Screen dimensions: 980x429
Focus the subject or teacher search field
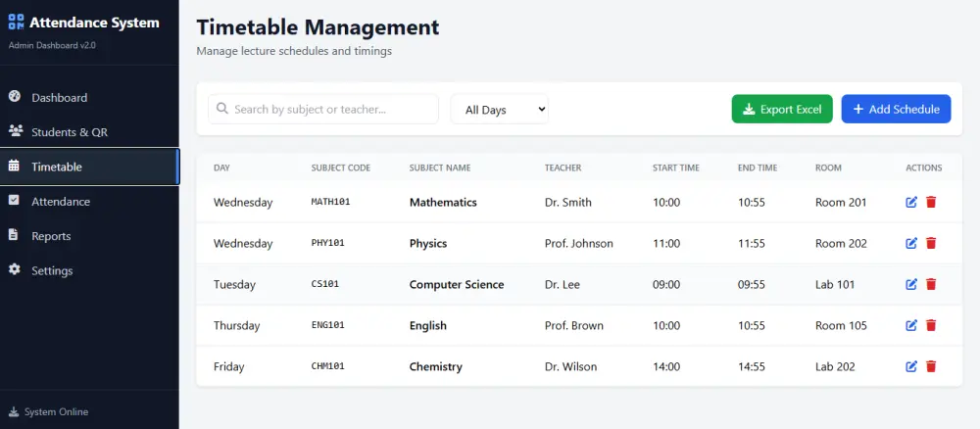[x=323, y=110]
